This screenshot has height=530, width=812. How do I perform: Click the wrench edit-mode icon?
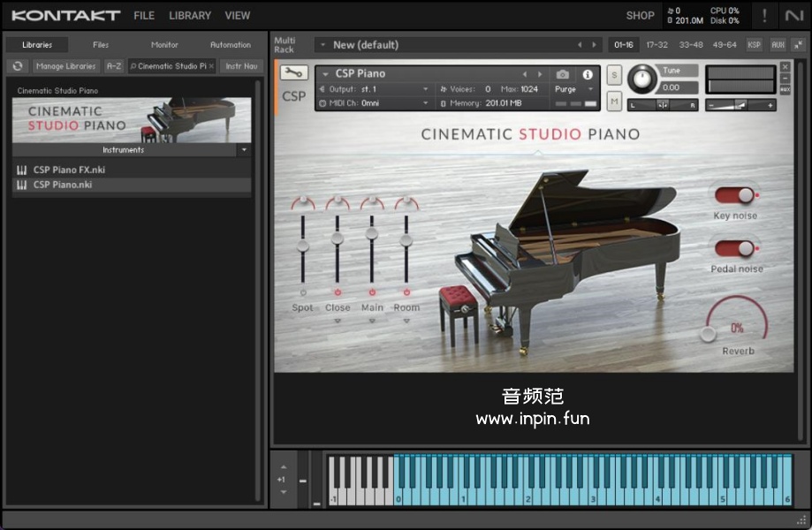(294, 74)
